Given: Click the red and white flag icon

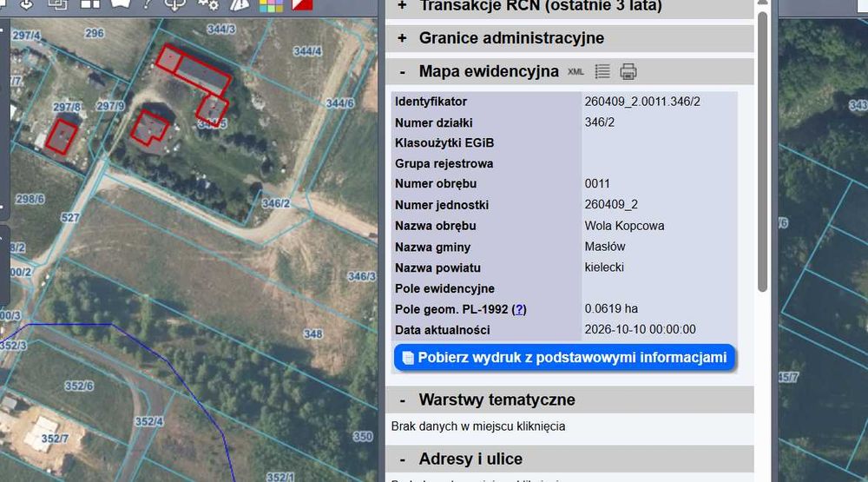Looking at the screenshot, I should [302, 4].
